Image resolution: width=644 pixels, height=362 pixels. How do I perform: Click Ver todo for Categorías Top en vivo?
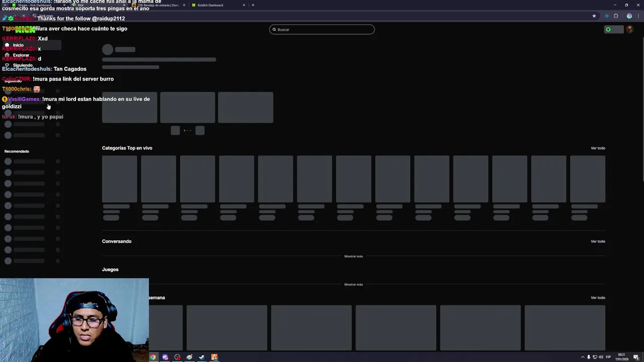(598, 148)
